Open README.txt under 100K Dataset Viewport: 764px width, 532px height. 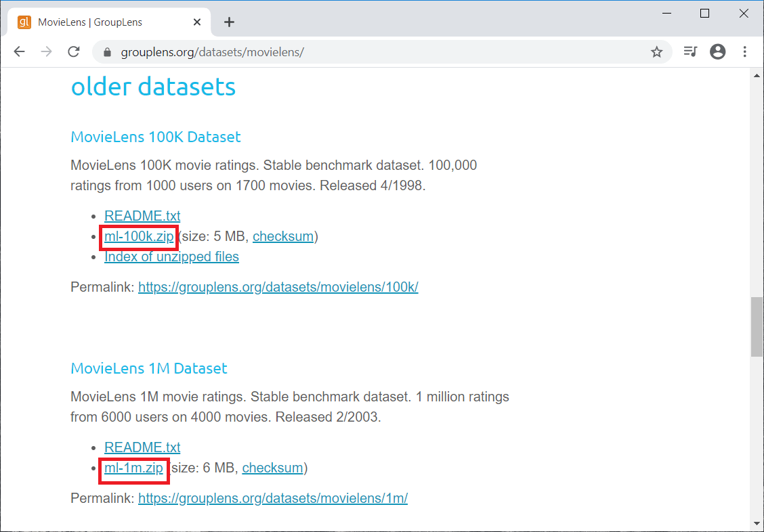coord(142,217)
